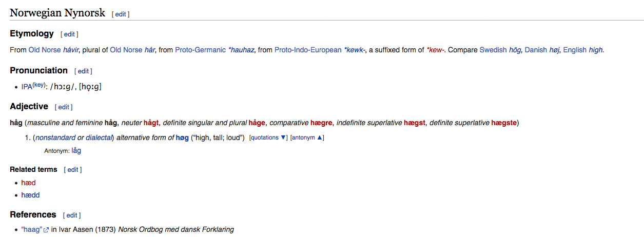Open the antonym "låg" entry
The image size is (644, 237).
point(76,151)
